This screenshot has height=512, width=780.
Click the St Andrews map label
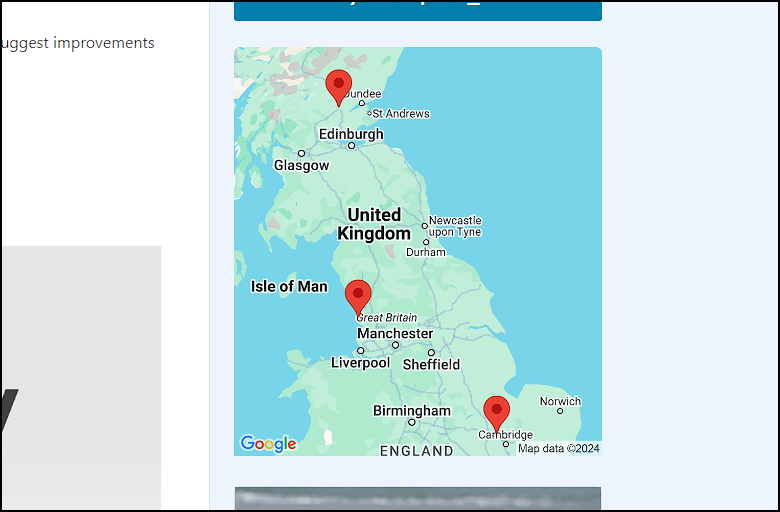tap(401, 114)
